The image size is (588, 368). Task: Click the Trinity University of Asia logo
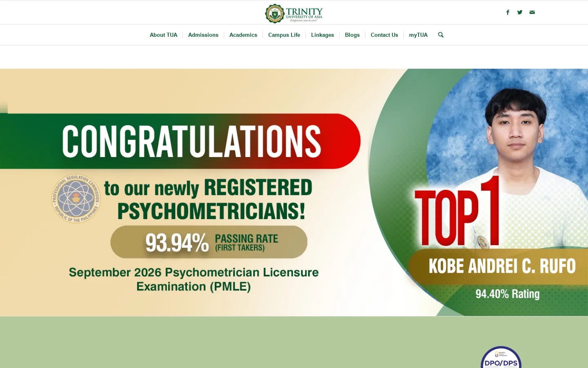[294, 13]
